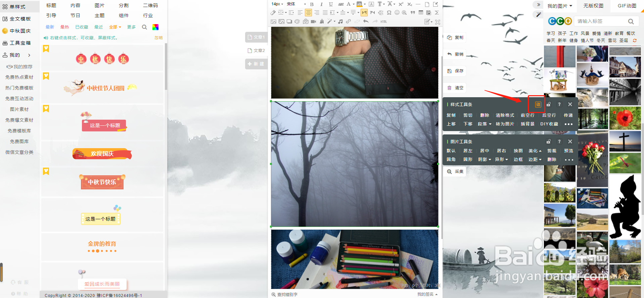Switch to the 无版权图 tab
644x298 pixels.
[593, 6]
